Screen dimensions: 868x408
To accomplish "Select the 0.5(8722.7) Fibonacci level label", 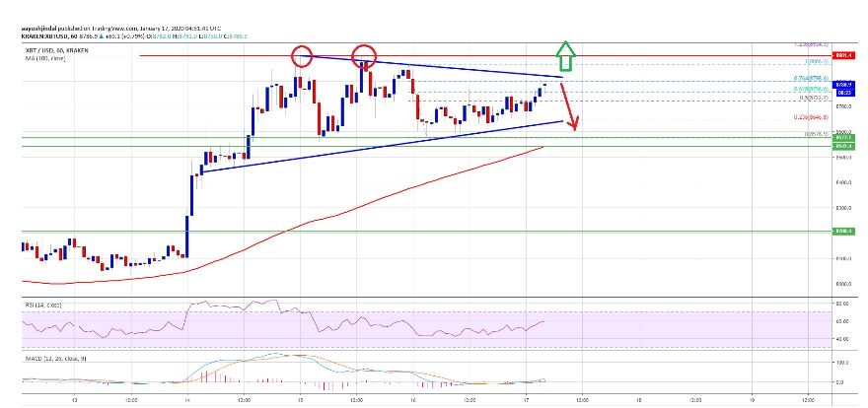I will pyautogui.click(x=814, y=98).
